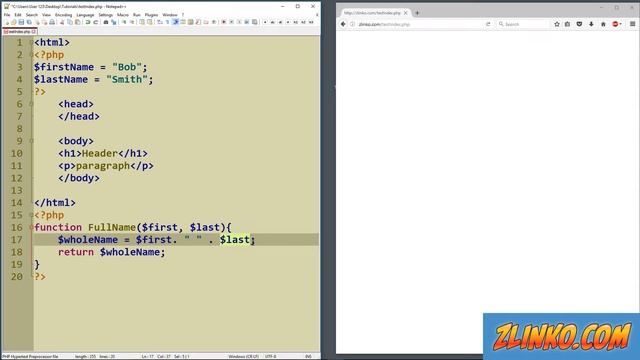This screenshot has width=640, height=360.
Task: Close the testindex.php tab in Notepad++
Action: click(34, 31)
